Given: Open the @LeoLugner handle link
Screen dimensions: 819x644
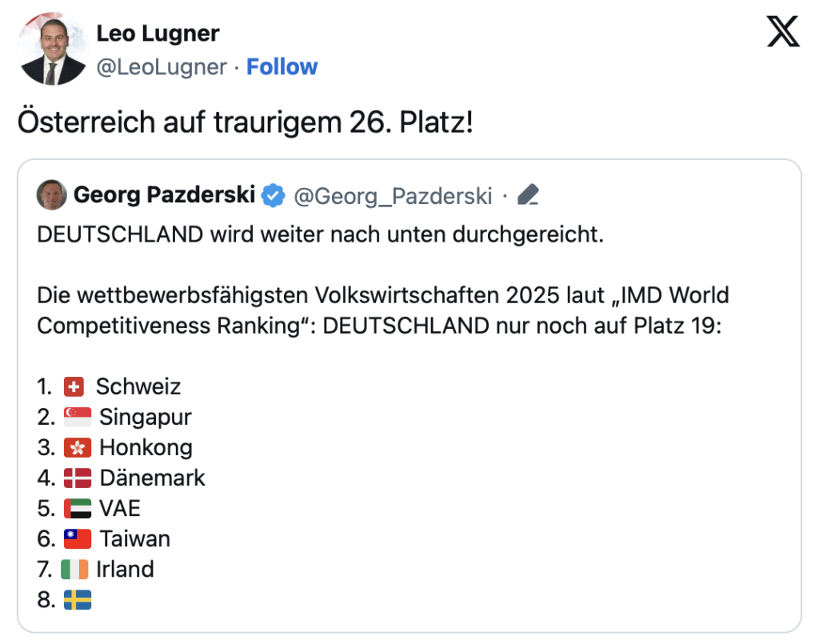Looking at the screenshot, I should [162, 66].
